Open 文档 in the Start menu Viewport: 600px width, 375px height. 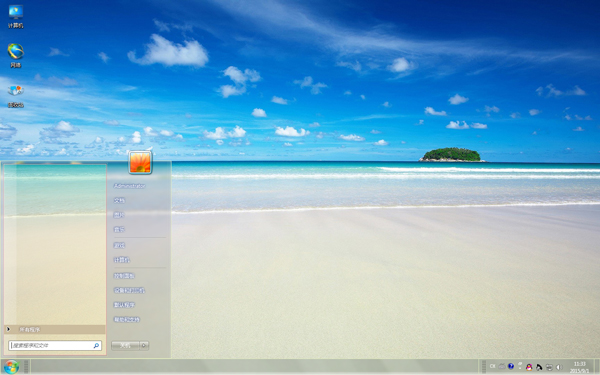click(x=119, y=201)
